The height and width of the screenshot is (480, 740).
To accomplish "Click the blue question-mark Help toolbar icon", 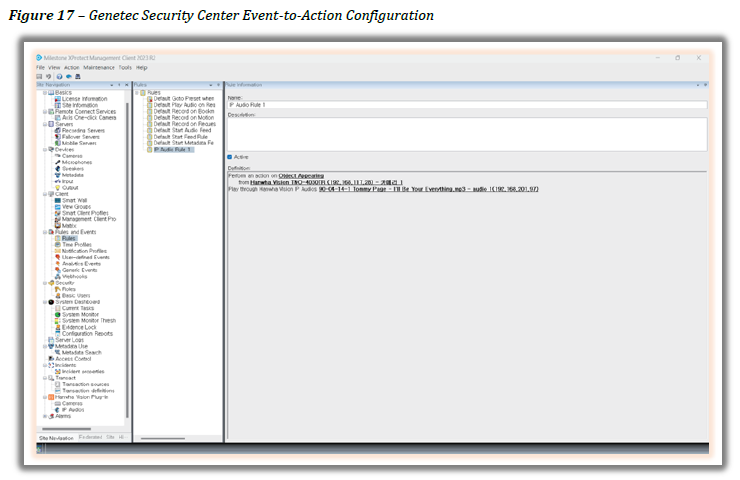I will pos(59,76).
